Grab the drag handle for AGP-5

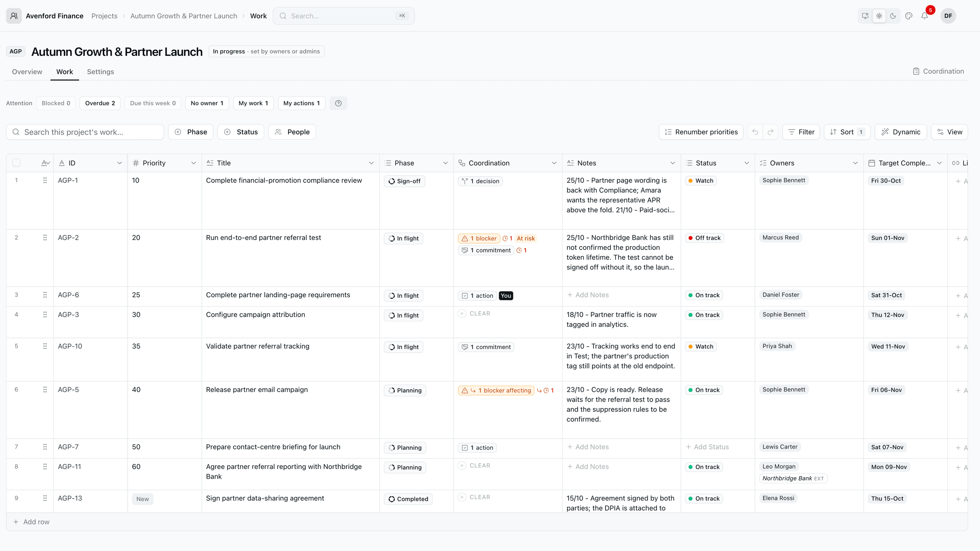(45, 389)
